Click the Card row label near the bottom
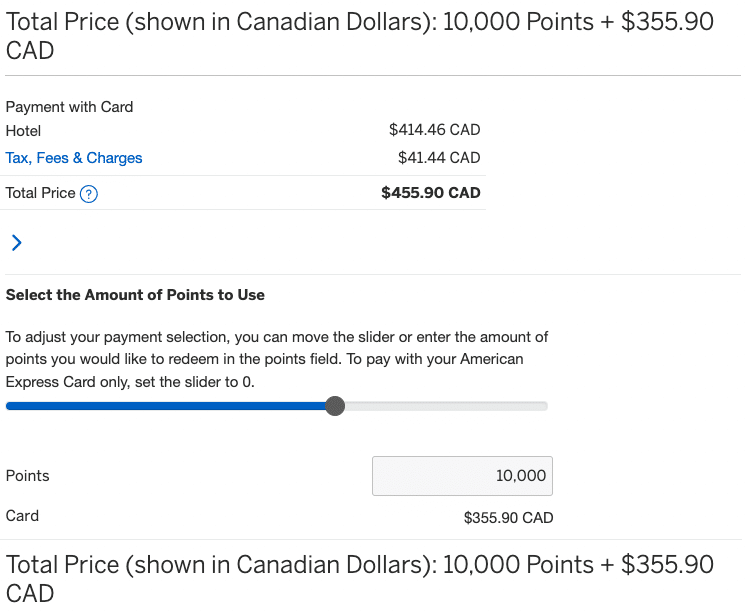This screenshot has height=612, width=745. [x=22, y=516]
